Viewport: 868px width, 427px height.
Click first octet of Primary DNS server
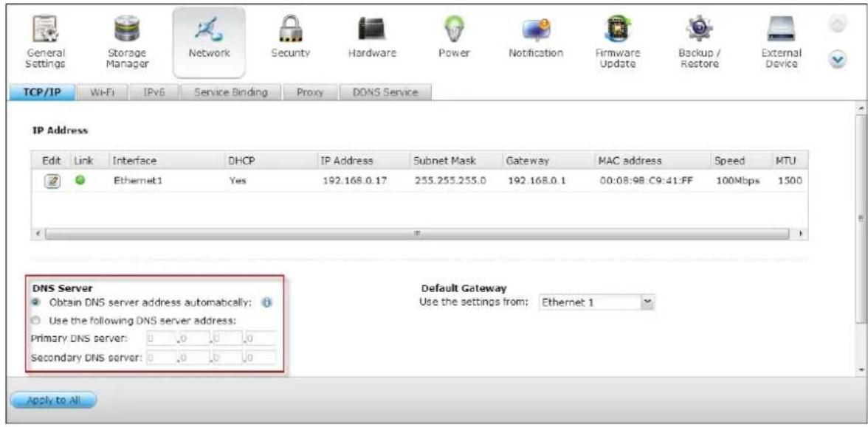click(x=159, y=339)
